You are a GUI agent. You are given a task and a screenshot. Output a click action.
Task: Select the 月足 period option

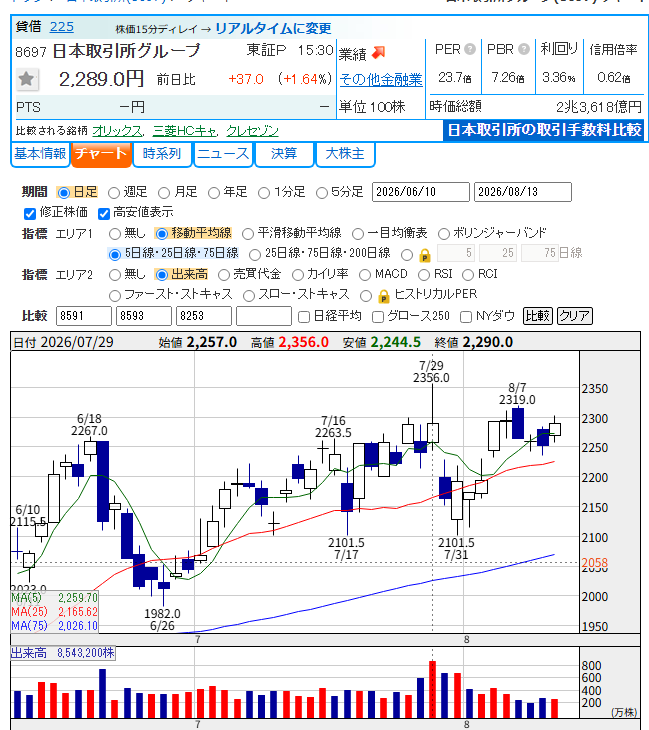tap(164, 193)
